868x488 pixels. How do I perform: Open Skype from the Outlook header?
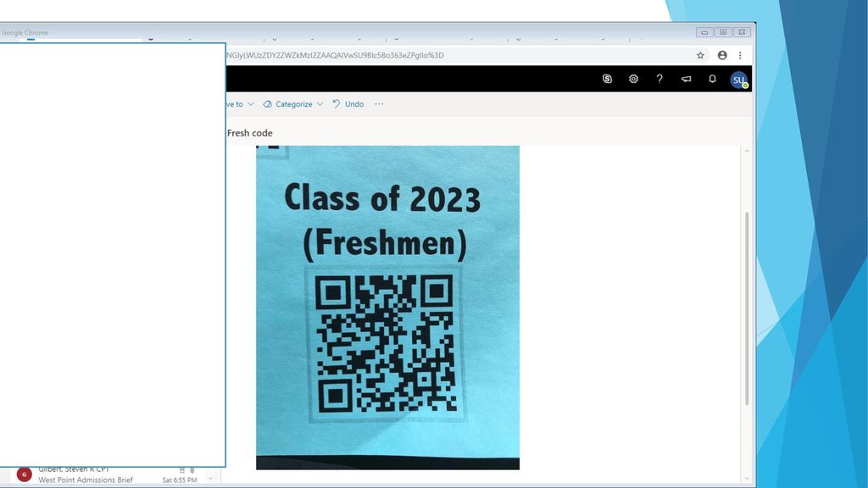pyautogui.click(x=607, y=79)
